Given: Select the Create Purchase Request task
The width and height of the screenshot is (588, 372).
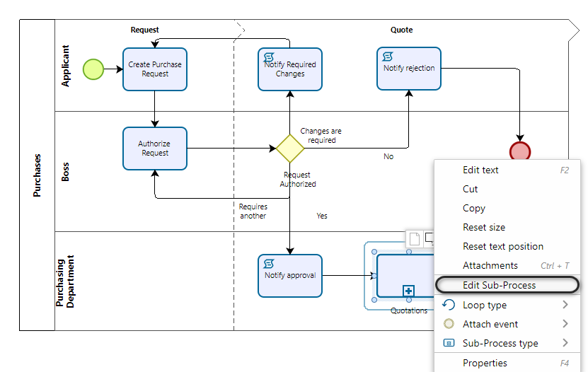Looking at the screenshot, I should tap(155, 69).
